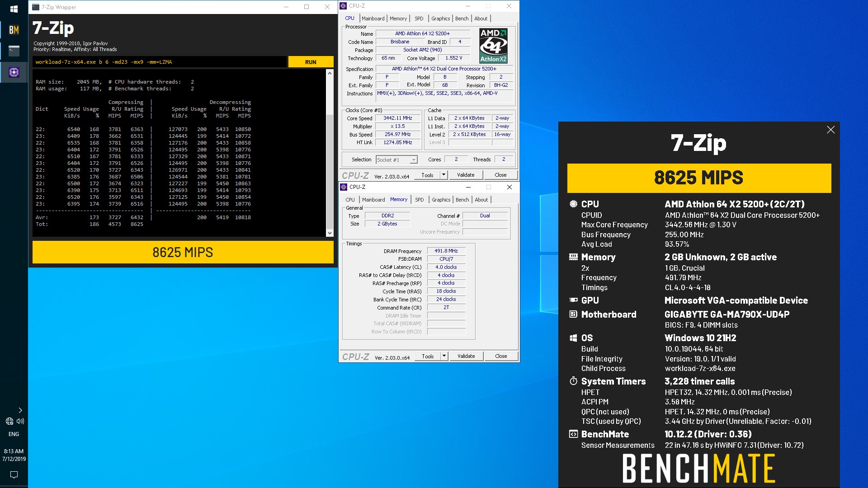Image resolution: width=868 pixels, height=488 pixels.
Task: Open Tools dropdown arrow in upper CPU-Z
Action: [443, 175]
